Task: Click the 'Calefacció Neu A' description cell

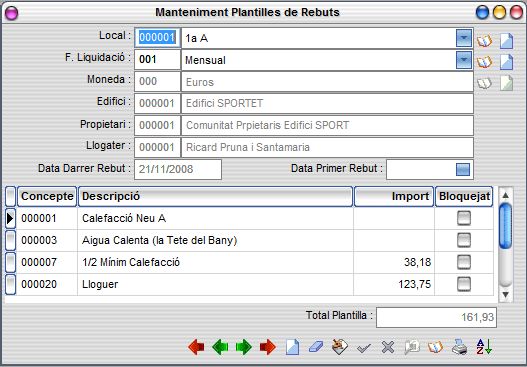Action: 215,218
